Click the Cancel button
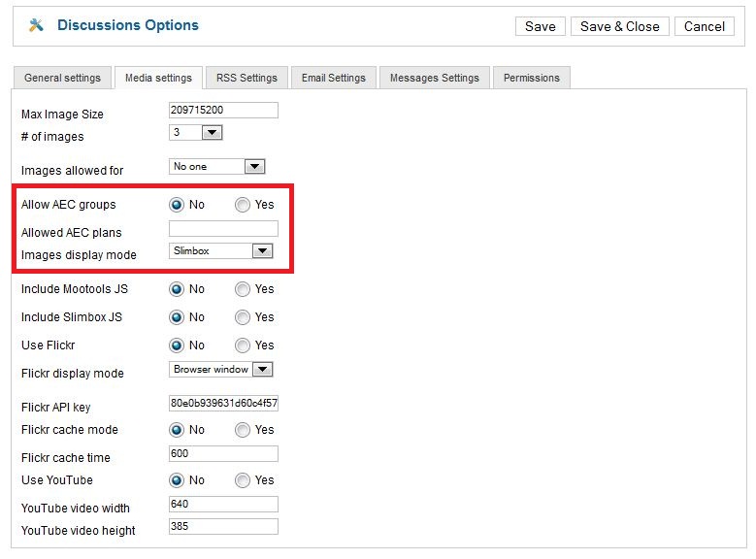The image size is (756, 559). tap(704, 26)
